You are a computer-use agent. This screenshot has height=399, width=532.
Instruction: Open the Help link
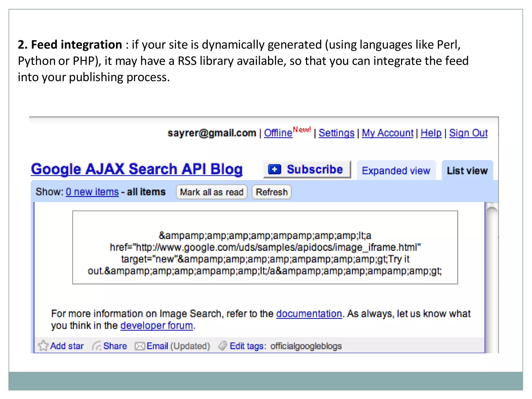[431, 133]
